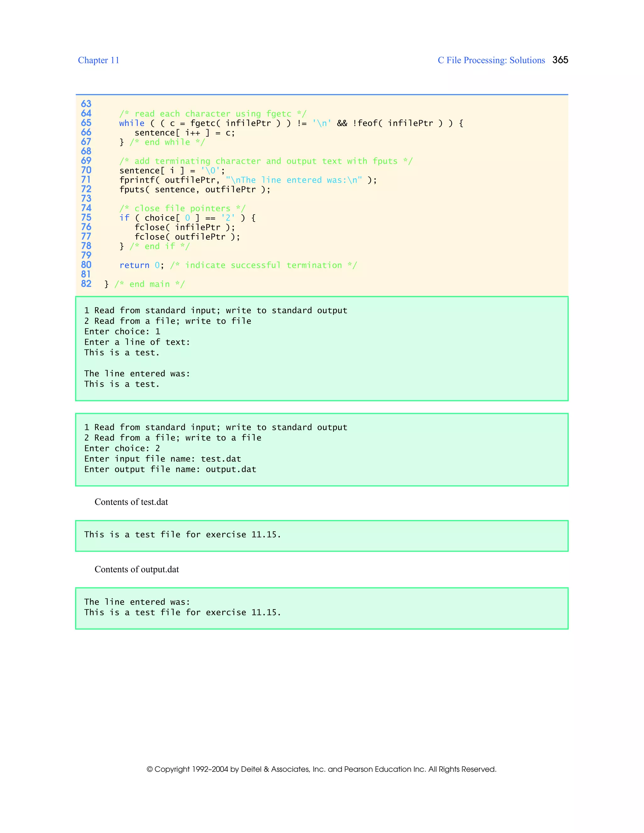Click the 'end while' comment
Image resolution: width=644 pixels, height=833 pixels.
pyautogui.click(x=167, y=142)
